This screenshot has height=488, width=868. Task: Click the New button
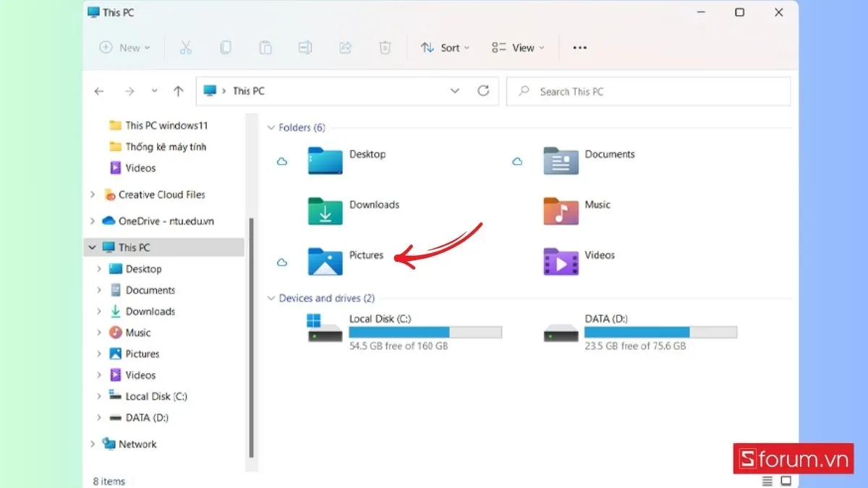click(x=124, y=48)
